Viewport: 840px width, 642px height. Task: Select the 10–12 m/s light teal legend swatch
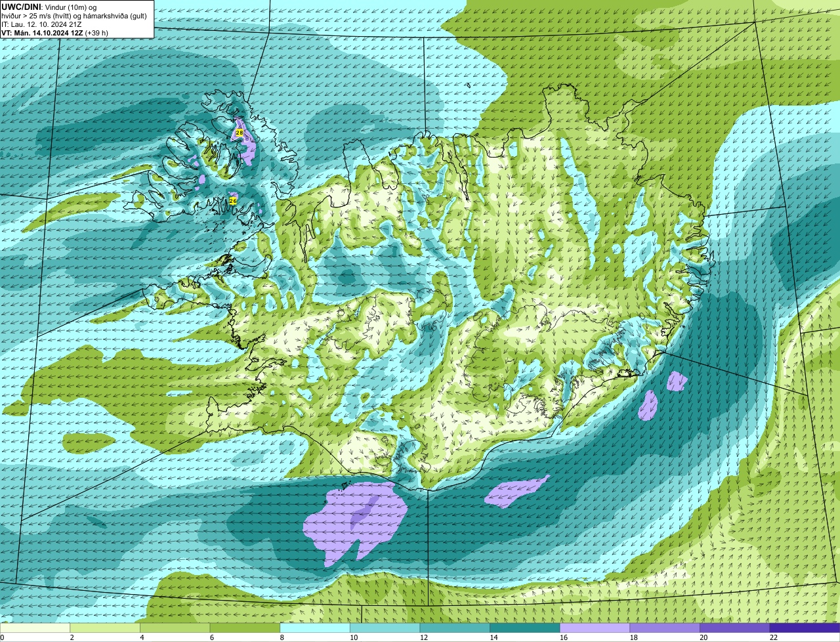(385, 628)
